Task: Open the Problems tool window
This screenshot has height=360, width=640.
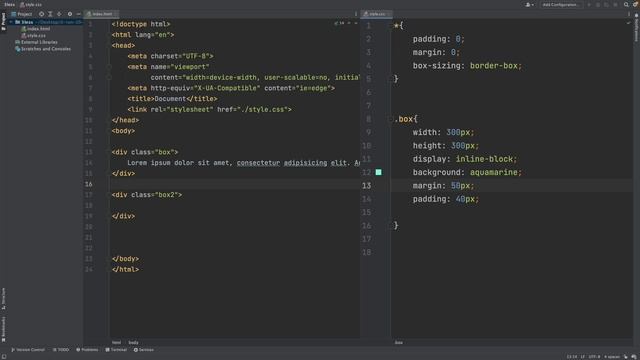Action: pyautogui.click(x=87, y=350)
